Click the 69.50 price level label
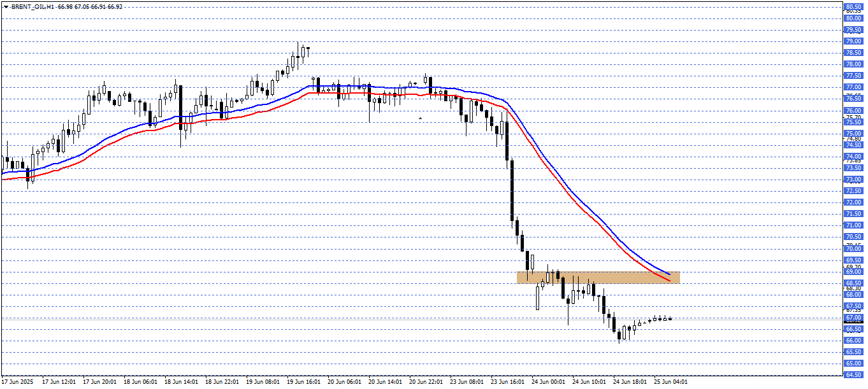The width and height of the screenshot is (868, 389). 853,260
